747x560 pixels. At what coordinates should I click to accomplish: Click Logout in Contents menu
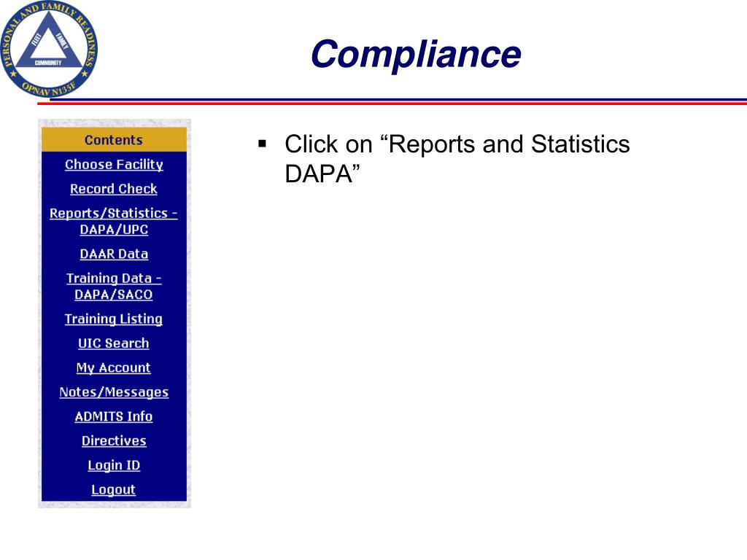(x=114, y=489)
